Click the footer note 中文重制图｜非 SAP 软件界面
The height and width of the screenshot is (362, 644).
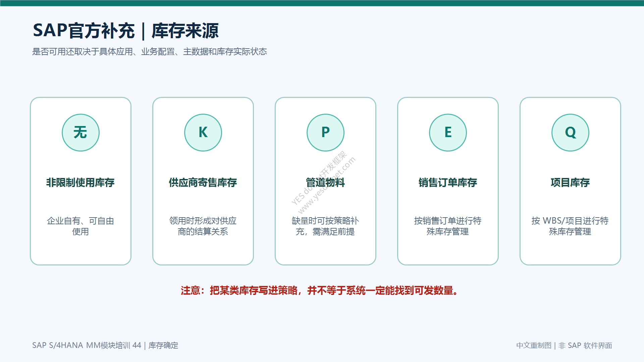pos(564,345)
